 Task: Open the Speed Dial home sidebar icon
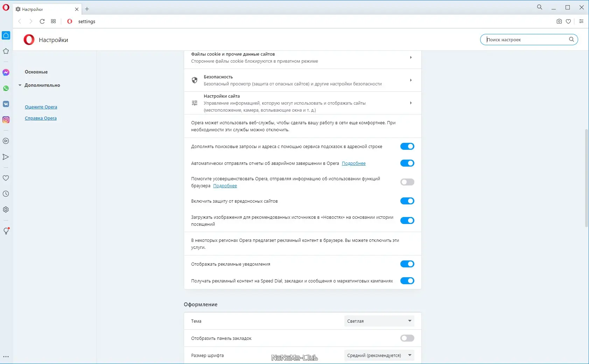click(6, 35)
